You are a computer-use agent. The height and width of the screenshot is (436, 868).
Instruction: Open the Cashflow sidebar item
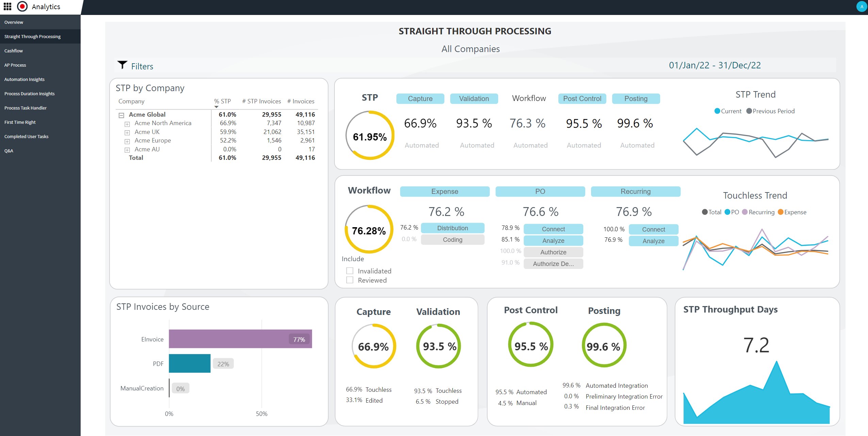(x=14, y=51)
